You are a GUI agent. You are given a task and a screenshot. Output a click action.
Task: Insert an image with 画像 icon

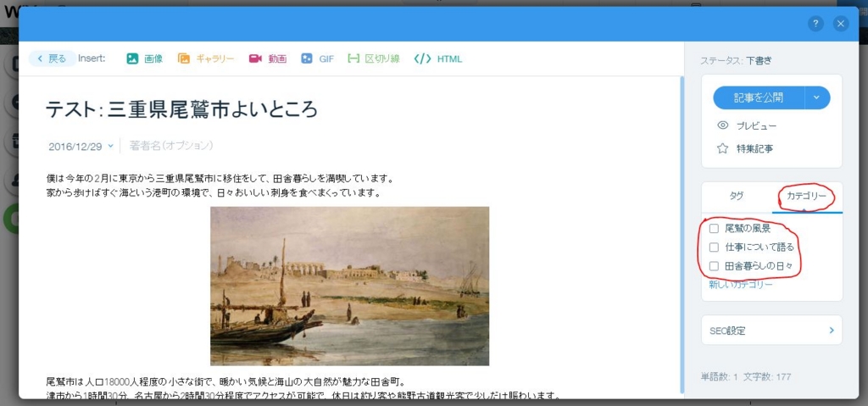(x=132, y=58)
